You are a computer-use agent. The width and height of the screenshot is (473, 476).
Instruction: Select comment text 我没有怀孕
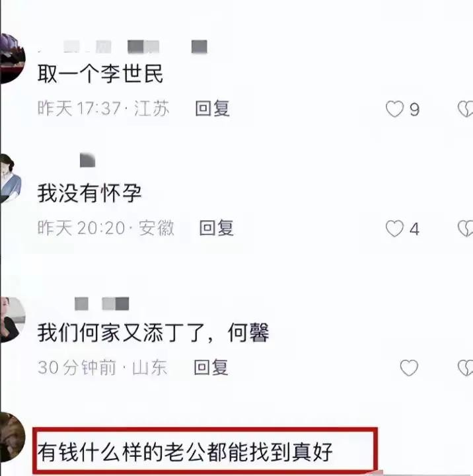89,193
